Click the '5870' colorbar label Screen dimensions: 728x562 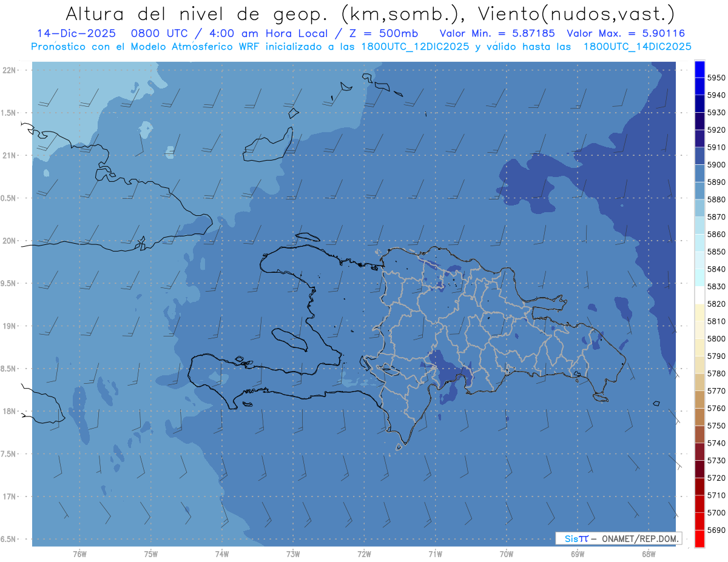point(716,216)
